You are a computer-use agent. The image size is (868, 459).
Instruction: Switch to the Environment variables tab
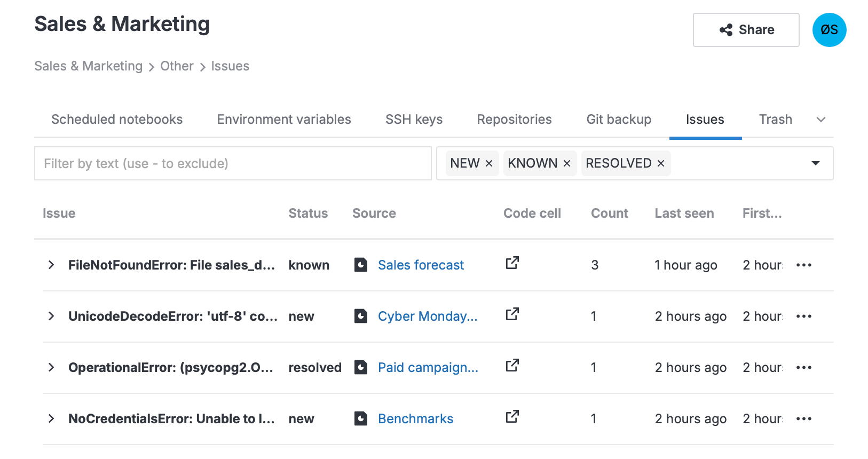coord(284,120)
